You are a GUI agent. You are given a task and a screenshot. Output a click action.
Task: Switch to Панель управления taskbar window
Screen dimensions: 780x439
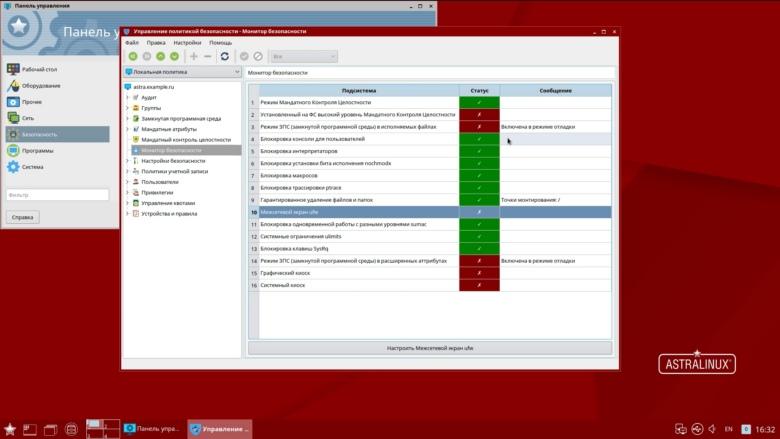click(153, 429)
